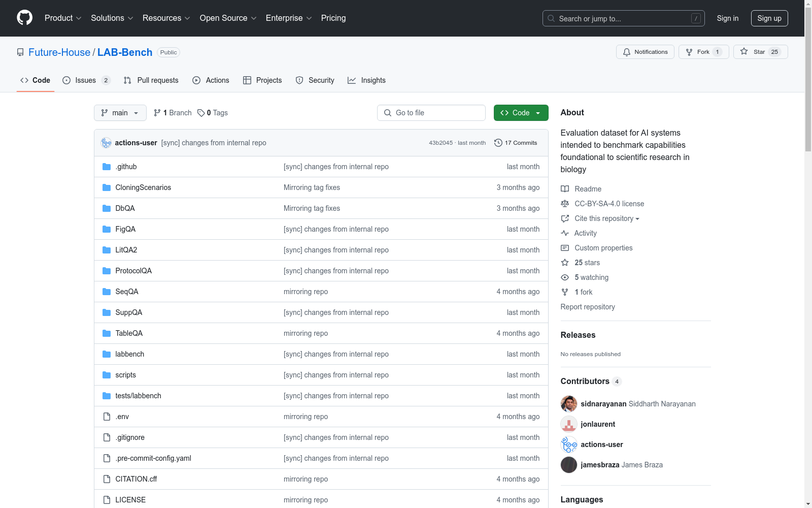Click the Releases heading link
The width and height of the screenshot is (812, 508).
point(578,335)
